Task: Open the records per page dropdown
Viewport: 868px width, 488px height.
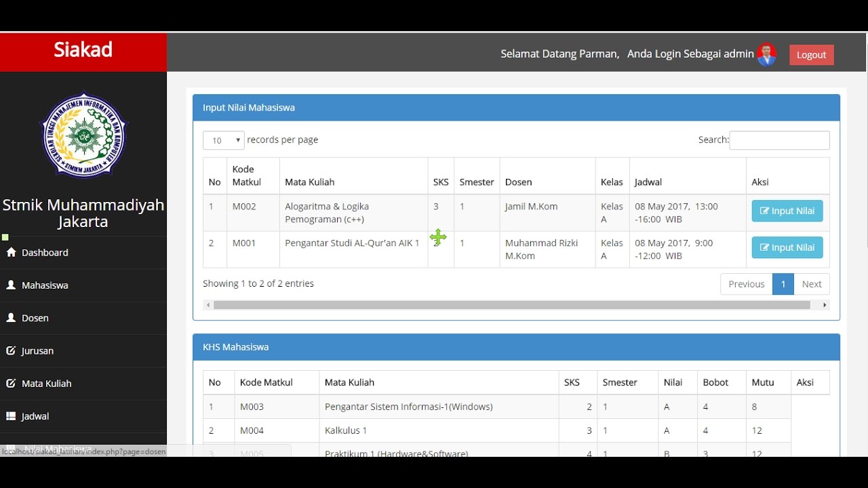Action: (223, 140)
